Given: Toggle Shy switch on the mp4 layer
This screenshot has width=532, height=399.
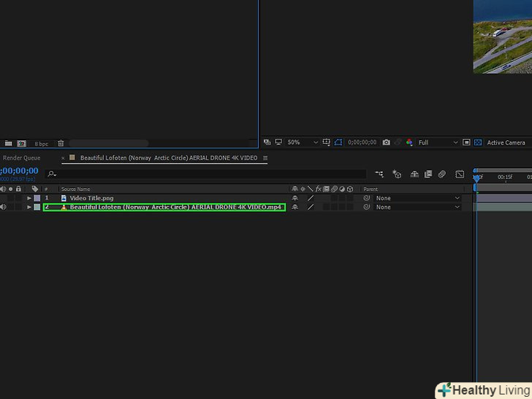Looking at the screenshot, I should pos(294,207).
